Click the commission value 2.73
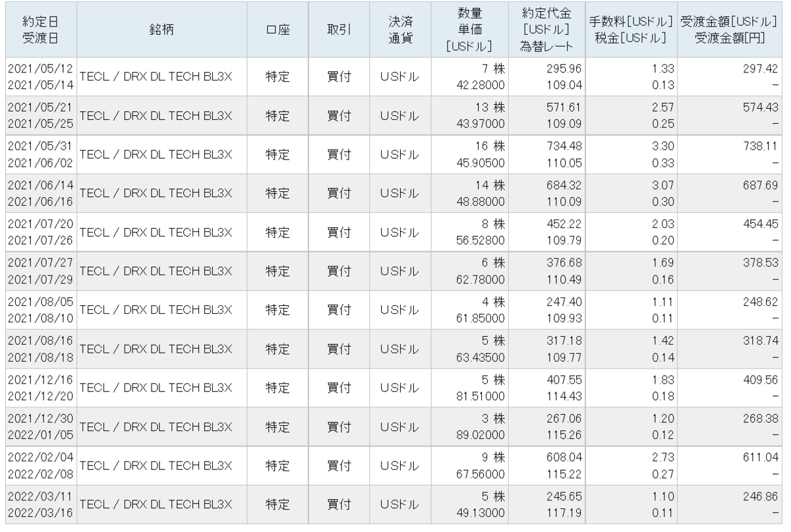The width and height of the screenshot is (791, 532). [662, 458]
